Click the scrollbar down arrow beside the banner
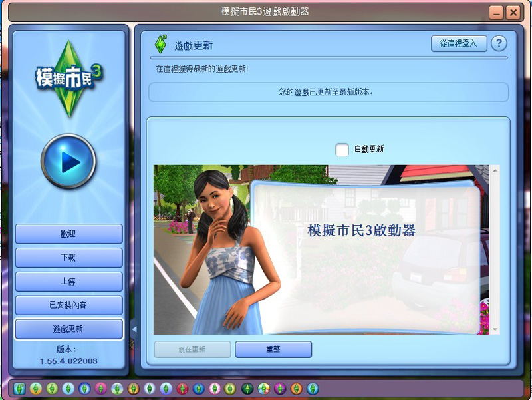 pyautogui.click(x=495, y=329)
